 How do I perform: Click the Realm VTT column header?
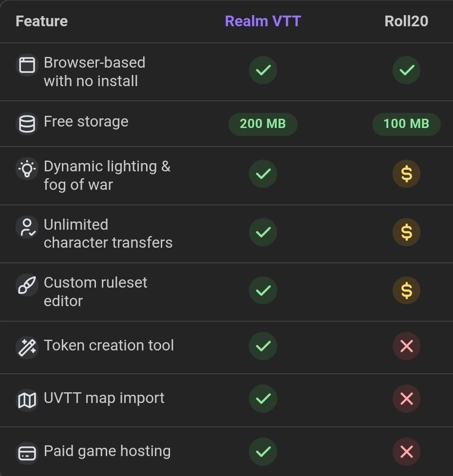[263, 21]
